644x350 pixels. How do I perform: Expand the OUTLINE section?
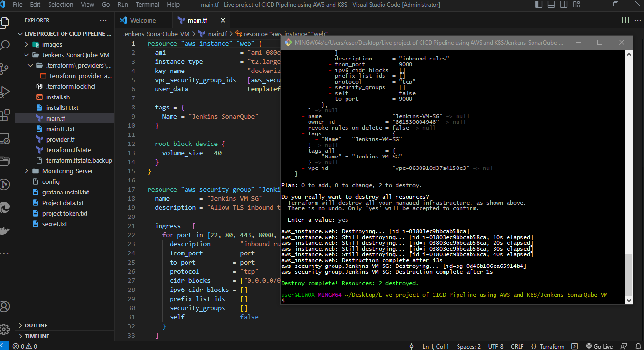click(x=36, y=326)
